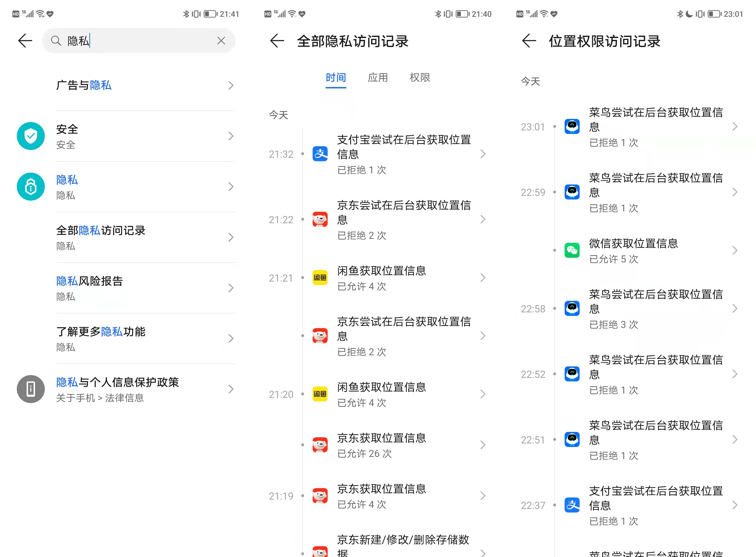This screenshot has height=557, width=756.
Task: Open chevron for 微信获取位置信息 entry
Action: 735,250
